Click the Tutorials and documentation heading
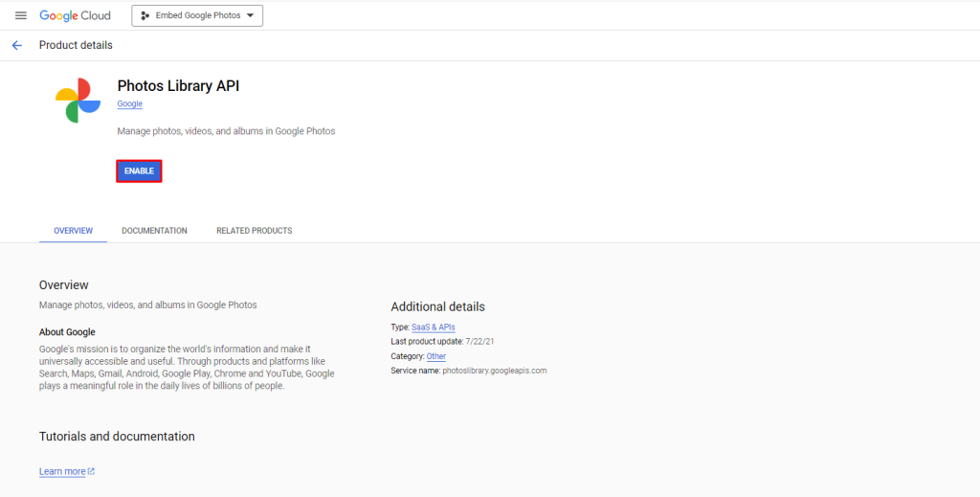Image resolution: width=980 pixels, height=497 pixels. pyautogui.click(x=117, y=437)
